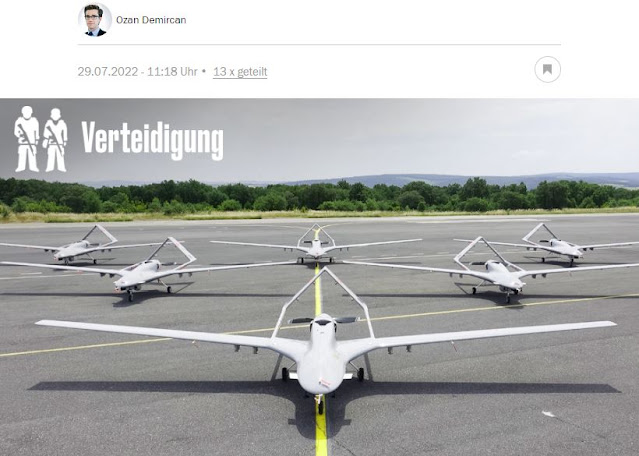
Task: Open the Ozan Demircan author name link
Action: (x=151, y=20)
